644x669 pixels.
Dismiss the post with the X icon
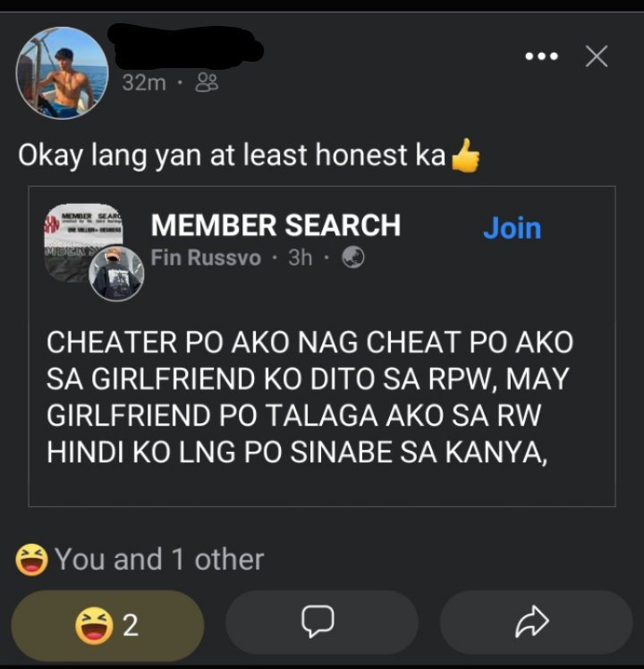pyautogui.click(x=597, y=55)
